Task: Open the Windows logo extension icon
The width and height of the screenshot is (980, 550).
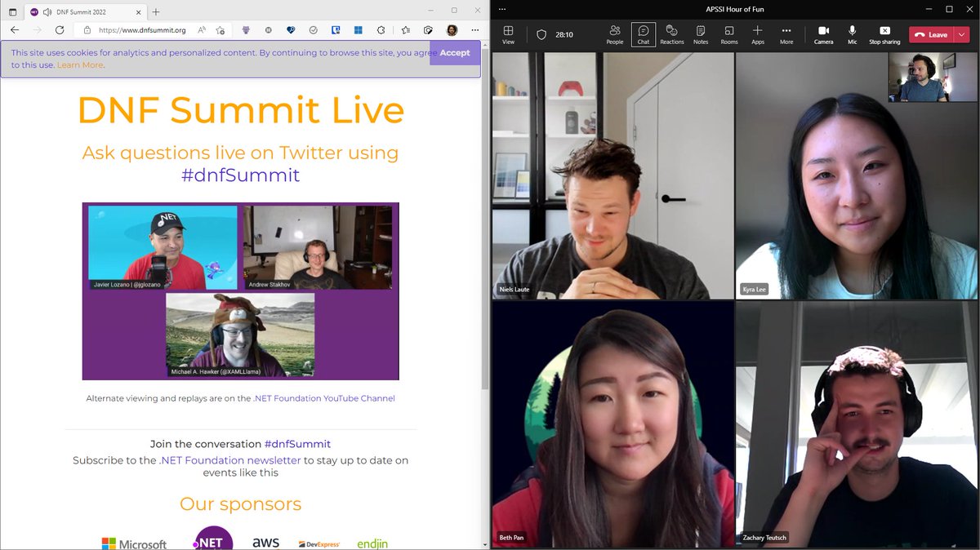Action: pos(358,30)
